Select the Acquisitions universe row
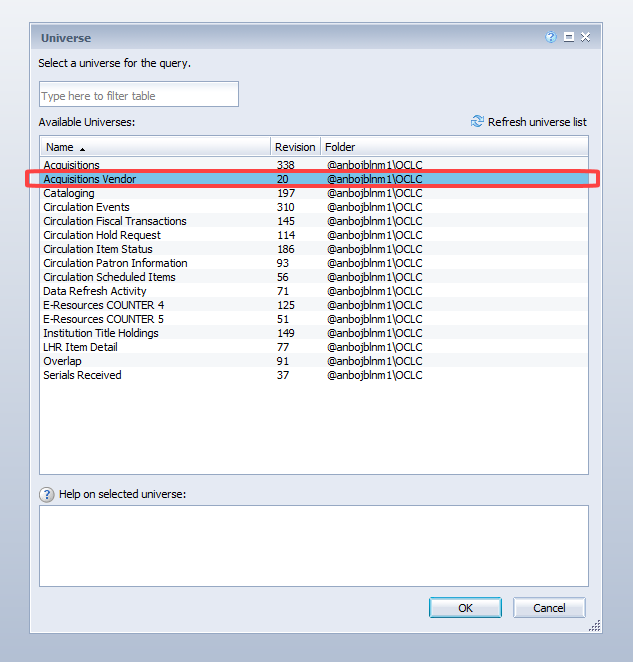Image resolution: width=633 pixels, height=662 pixels. [314, 165]
